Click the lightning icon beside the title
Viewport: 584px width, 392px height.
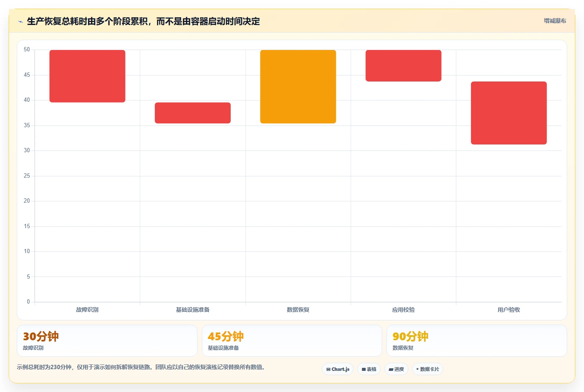coord(20,22)
